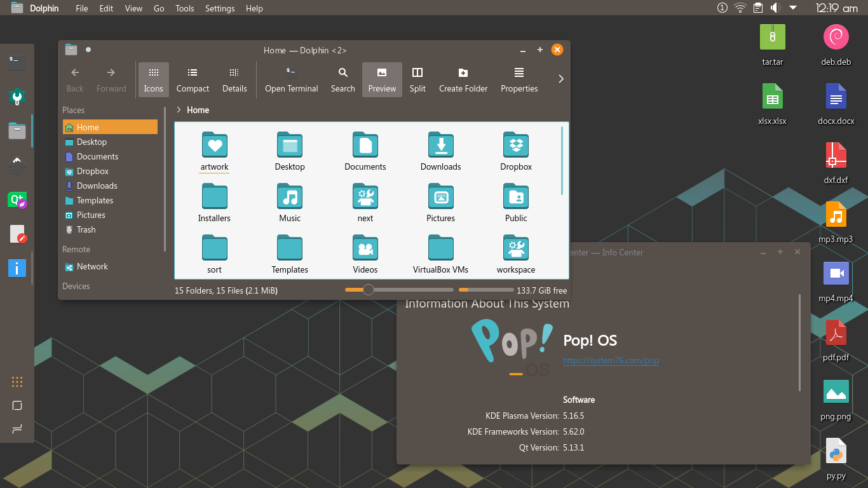Open xlsx.xlsx spreadsheet on desktop
Viewport: 868px width, 488px height.
pyautogui.click(x=773, y=104)
